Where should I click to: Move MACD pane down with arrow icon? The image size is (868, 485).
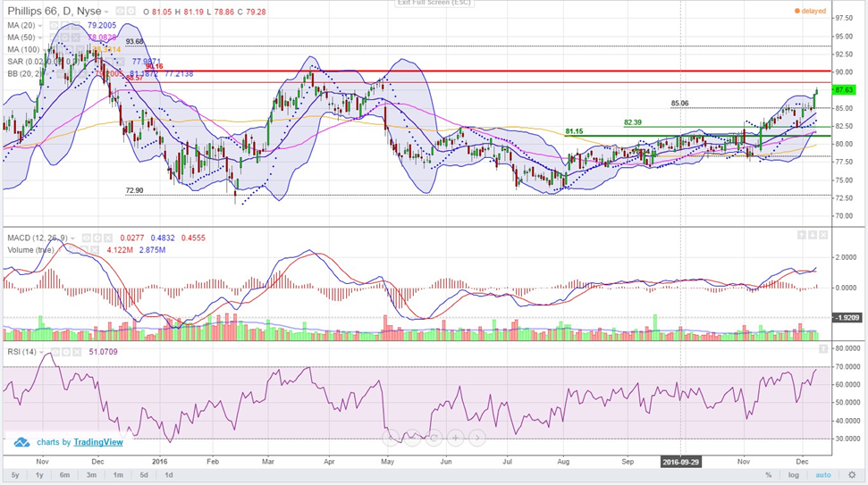(x=812, y=236)
